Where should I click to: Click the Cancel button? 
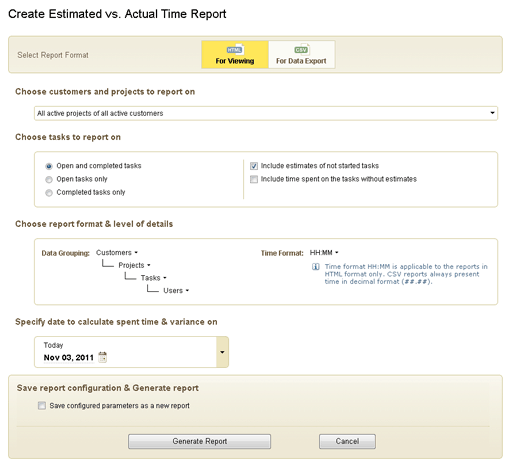(x=347, y=441)
